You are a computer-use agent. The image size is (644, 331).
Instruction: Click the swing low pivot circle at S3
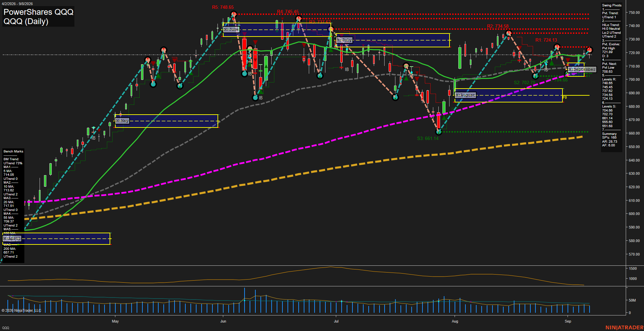click(x=438, y=132)
